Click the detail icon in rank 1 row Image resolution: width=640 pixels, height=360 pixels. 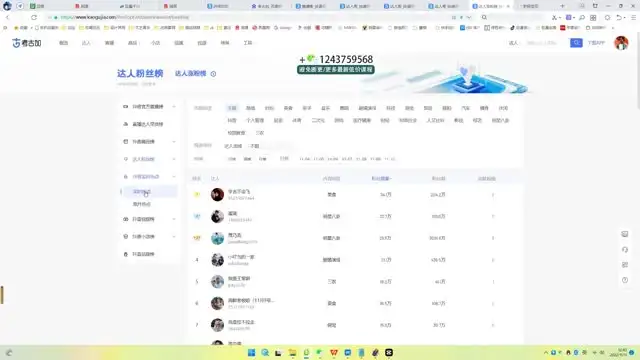coord(493,195)
